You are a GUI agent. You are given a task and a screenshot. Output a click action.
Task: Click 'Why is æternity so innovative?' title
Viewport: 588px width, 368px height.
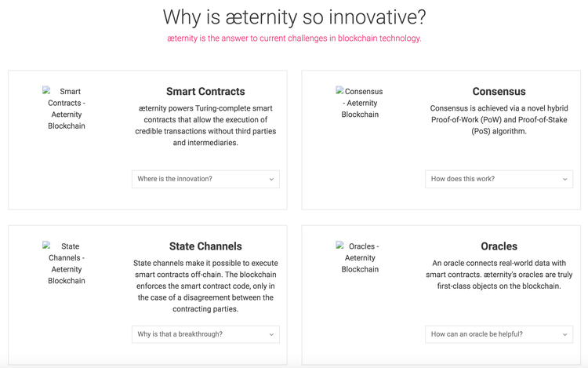coord(294,16)
